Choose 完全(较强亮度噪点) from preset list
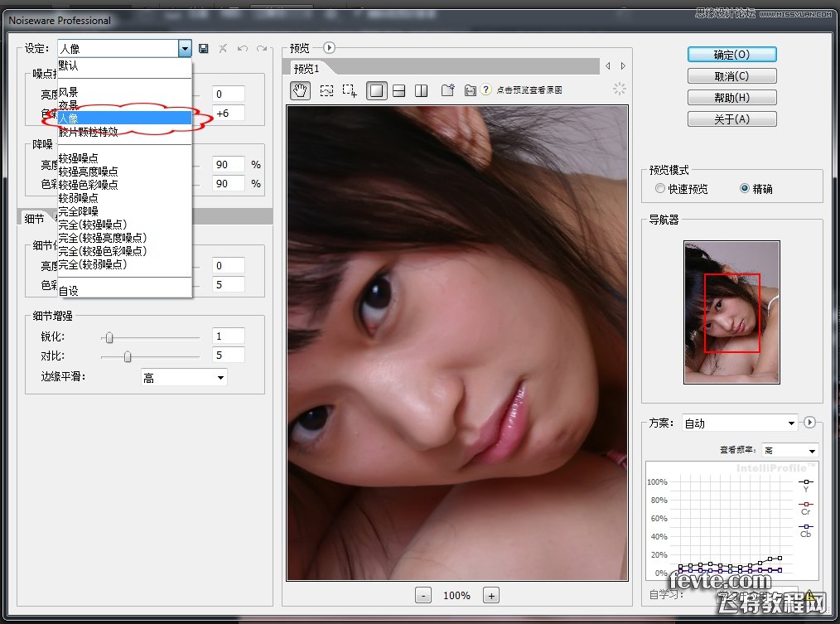The height and width of the screenshot is (624, 840). (125, 238)
